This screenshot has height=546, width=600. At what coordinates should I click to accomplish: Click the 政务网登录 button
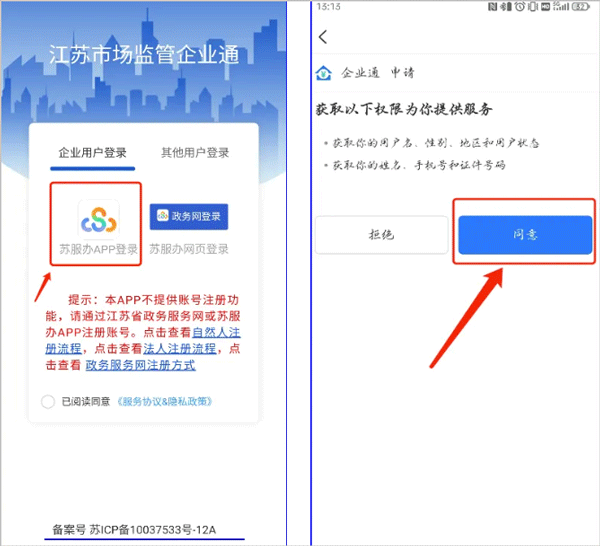[189, 216]
